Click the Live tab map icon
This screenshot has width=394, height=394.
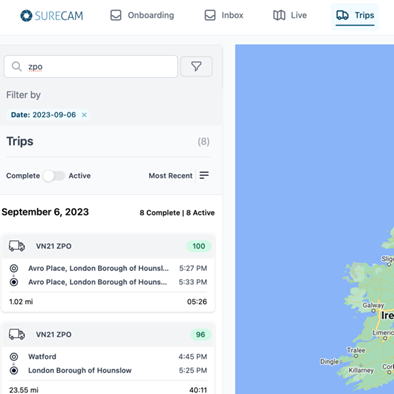point(279,15)
